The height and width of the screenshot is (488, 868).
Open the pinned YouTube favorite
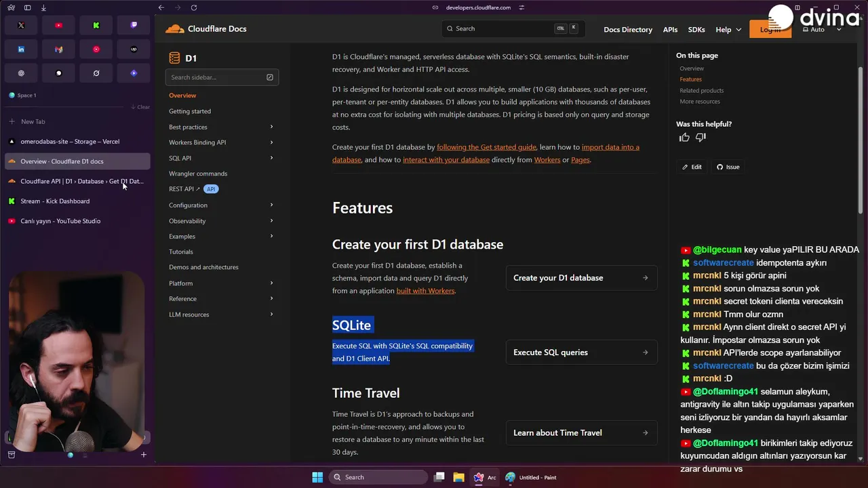point(58,25)
